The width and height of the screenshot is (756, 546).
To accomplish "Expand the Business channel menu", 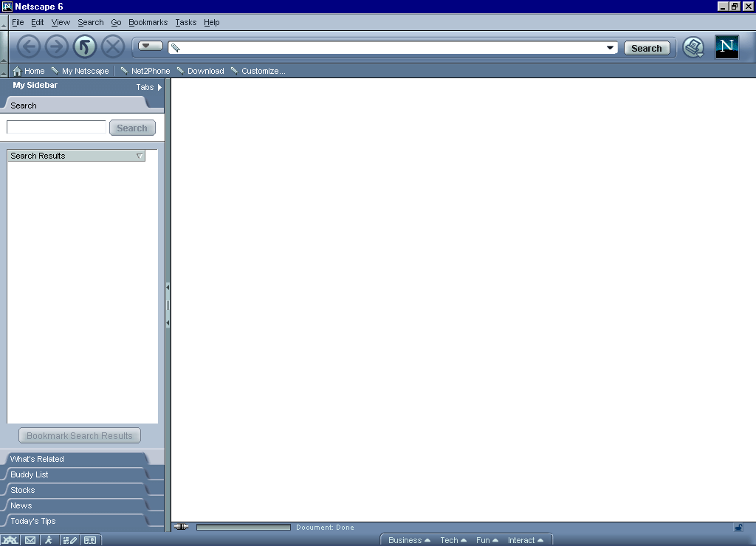I will coord(409,540).
